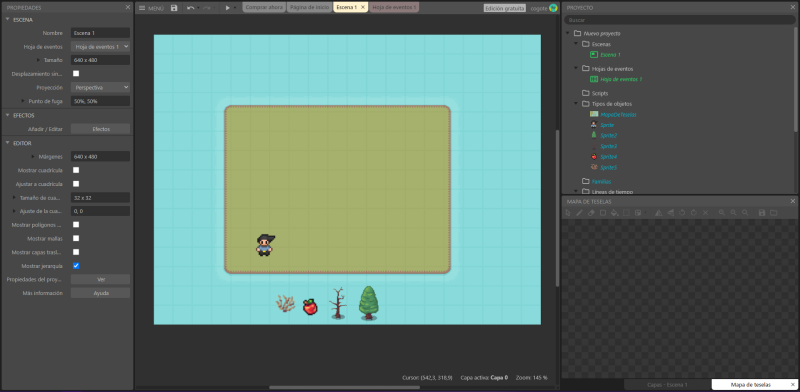800x392 pixels.
Task: Enable the Ajustar a cuadrícula checkbox
Action: tap(76, 184)
